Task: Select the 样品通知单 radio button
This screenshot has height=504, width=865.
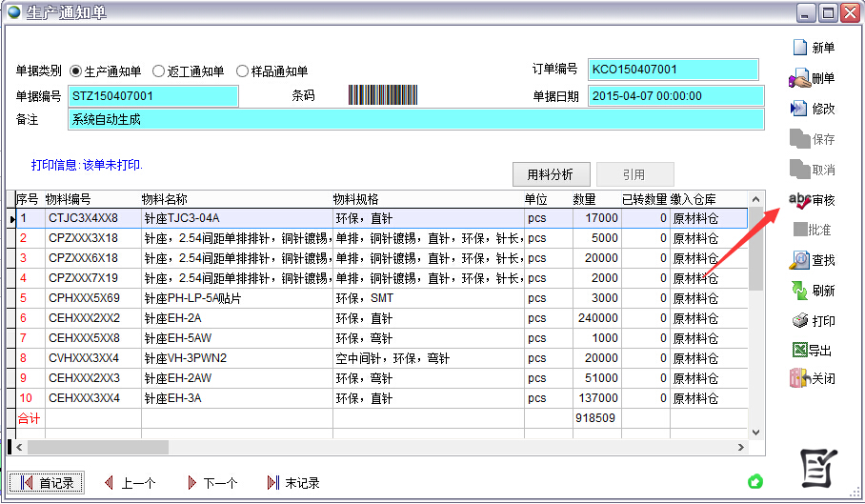Action: tap(242, 71)
